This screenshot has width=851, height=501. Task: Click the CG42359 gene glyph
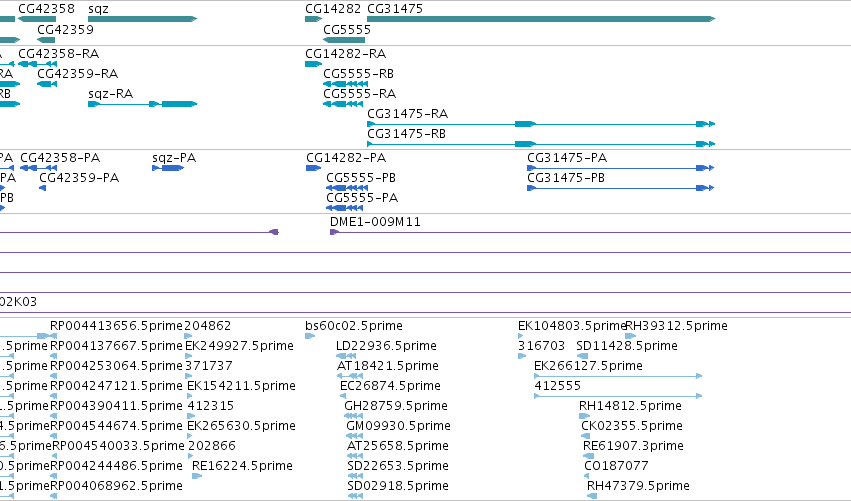point(46,40)
